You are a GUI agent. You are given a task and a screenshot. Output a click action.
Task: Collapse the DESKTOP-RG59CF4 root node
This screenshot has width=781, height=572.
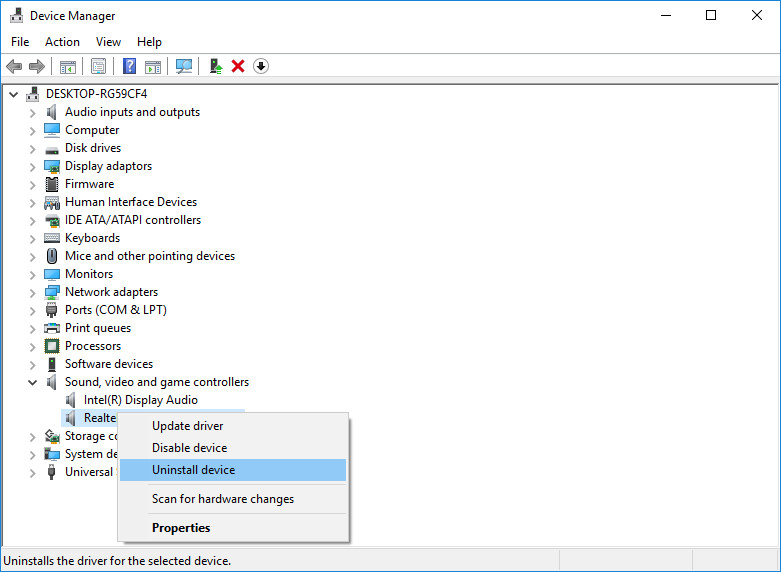pyautogui.click(x=13, y=94)
